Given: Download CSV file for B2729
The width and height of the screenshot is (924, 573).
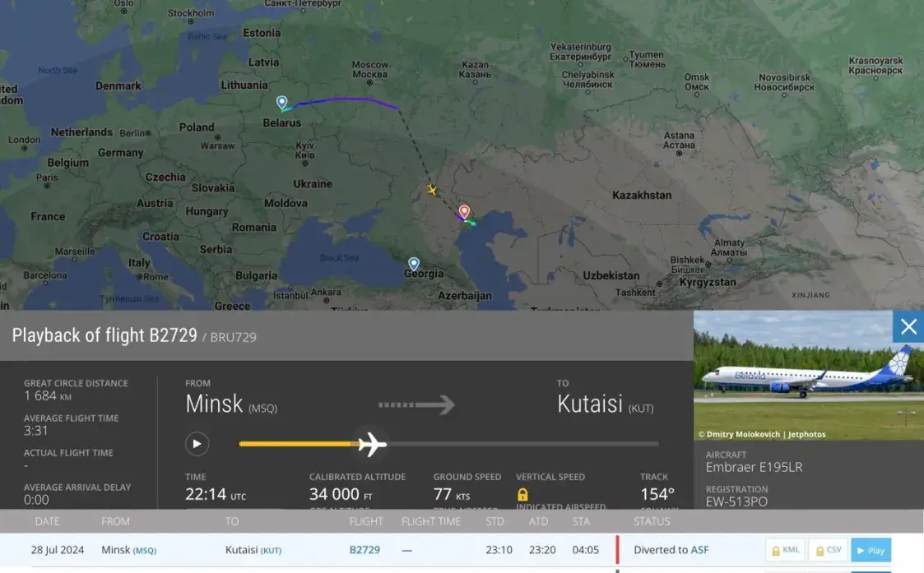Looking at the screenshot, I should 828,550.
